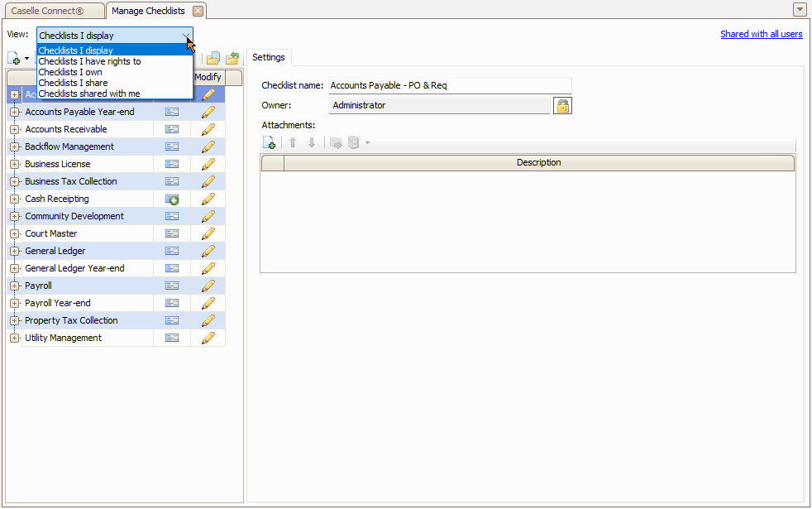Open the 'Shared with all users' link
The width and height of the screenshot is (812, 509).
(x=761, y=34)
